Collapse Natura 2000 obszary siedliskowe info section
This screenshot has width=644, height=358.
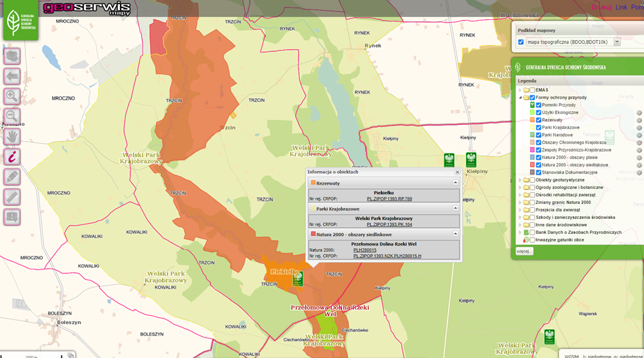point(455,234)
